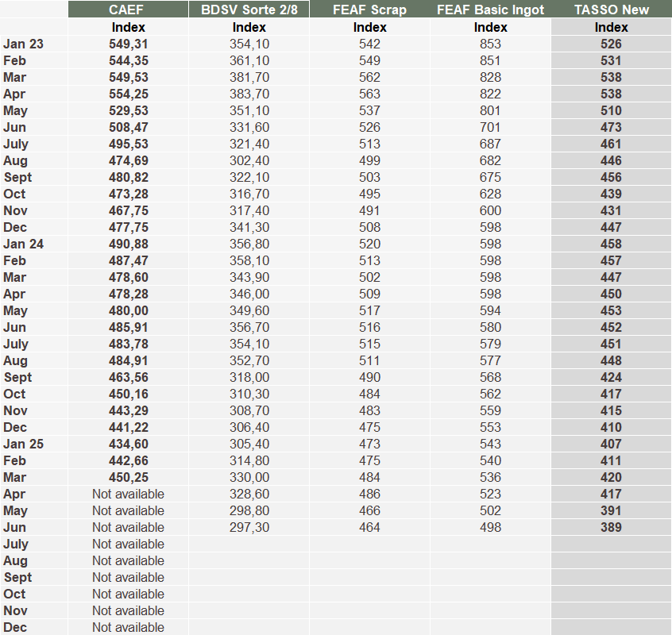Click the CAEF value 549,31
Viewport: 672px width, 635px height.
click(128, 44)
